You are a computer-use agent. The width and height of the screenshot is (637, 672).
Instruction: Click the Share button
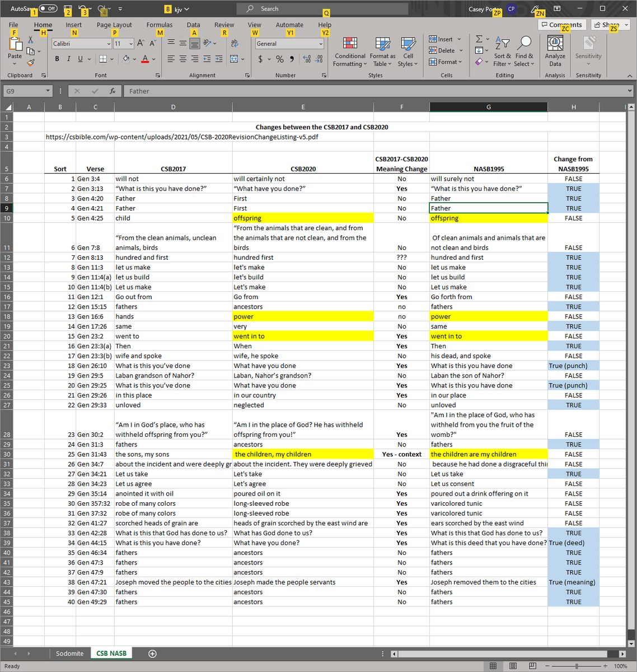[611, 25]
